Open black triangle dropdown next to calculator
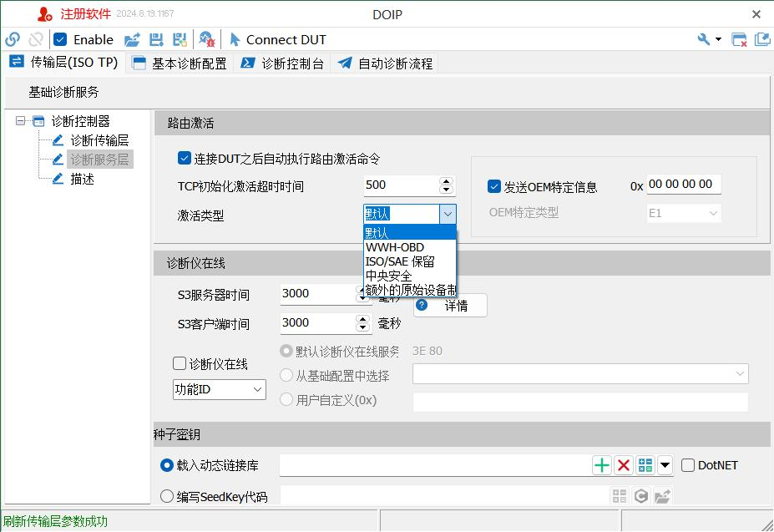Viewport: 774px width, 532px height. coord(665,465)
